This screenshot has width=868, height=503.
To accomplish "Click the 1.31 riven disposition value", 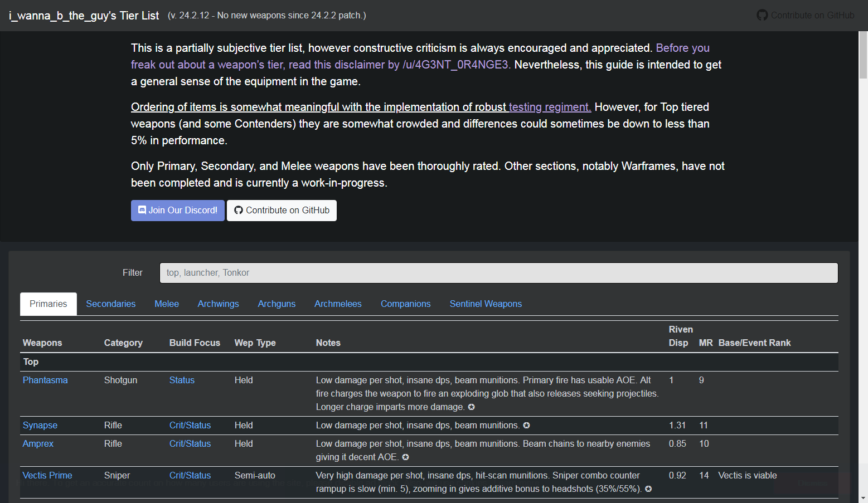I will coord(677,426).
